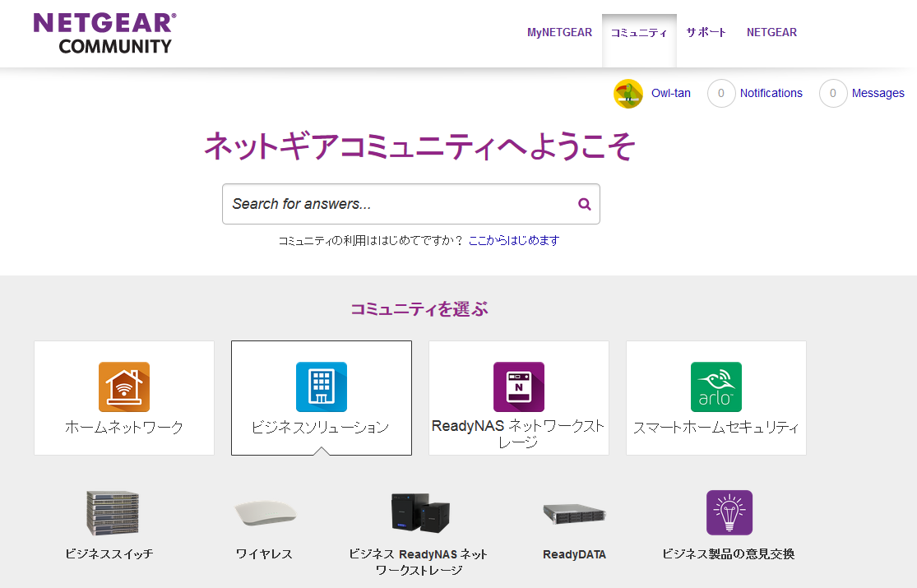Open the ビジネススイッチ board link
This screenshot has height=588, width=917.
click(x=109, y=554)
